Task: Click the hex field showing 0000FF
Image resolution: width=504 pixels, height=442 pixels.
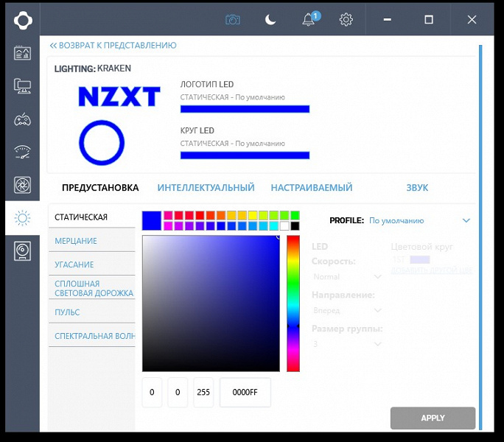Action: 245,392
